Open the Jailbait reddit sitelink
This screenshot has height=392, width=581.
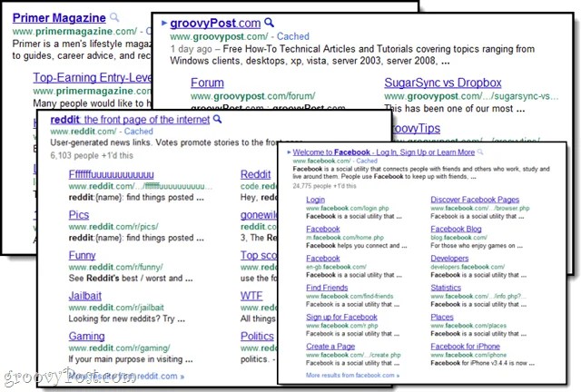click(x=84, y=296)
